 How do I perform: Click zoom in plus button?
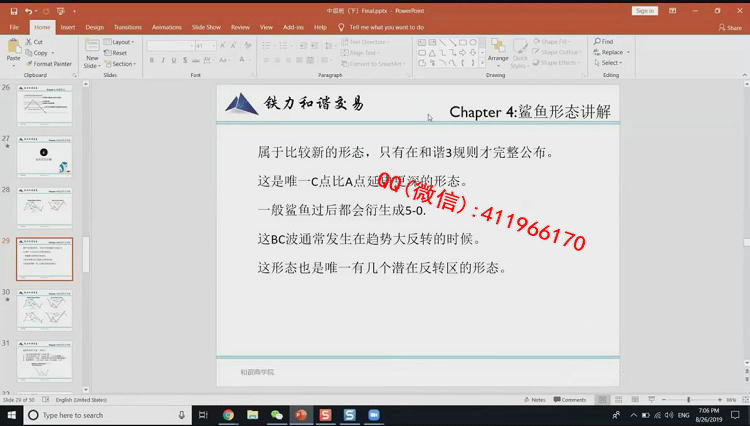[x=719, y=400]
